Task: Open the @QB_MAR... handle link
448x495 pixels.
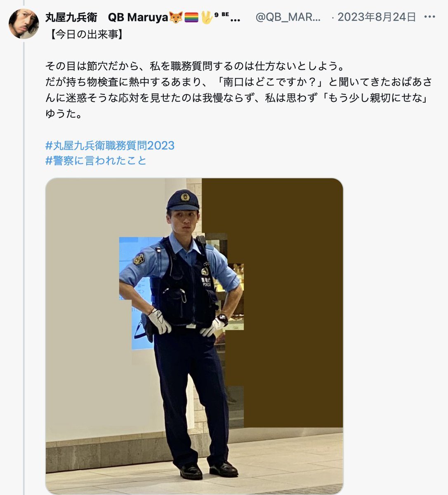Action: 288,17
